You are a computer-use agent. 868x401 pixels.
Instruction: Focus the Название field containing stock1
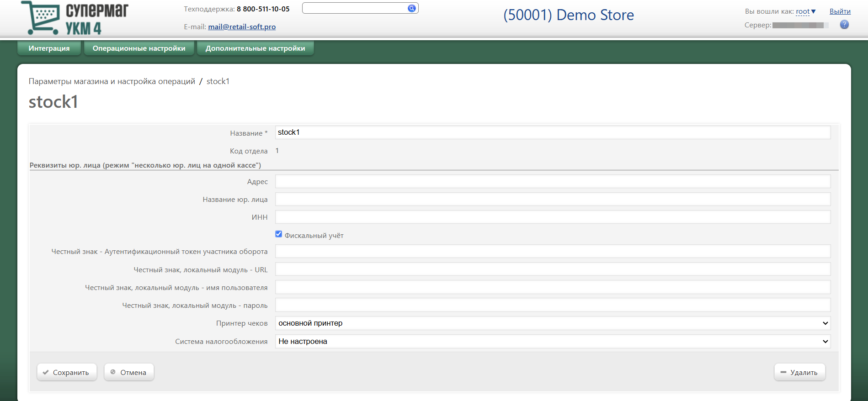click(x=552, y=132)
